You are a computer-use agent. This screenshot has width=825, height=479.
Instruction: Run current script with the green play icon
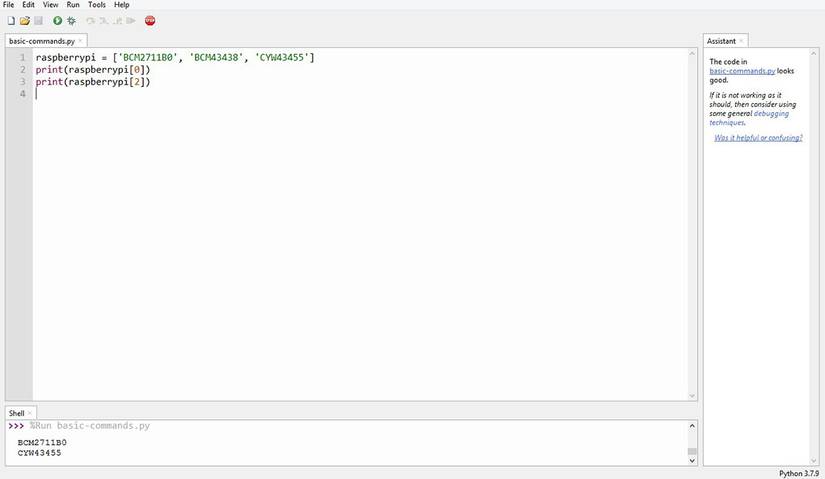click(x=57, y=21)
